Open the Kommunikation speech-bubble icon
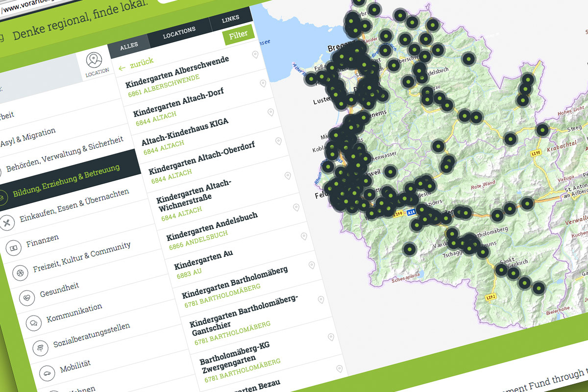 pyautogui.click(x=33, y=323)
